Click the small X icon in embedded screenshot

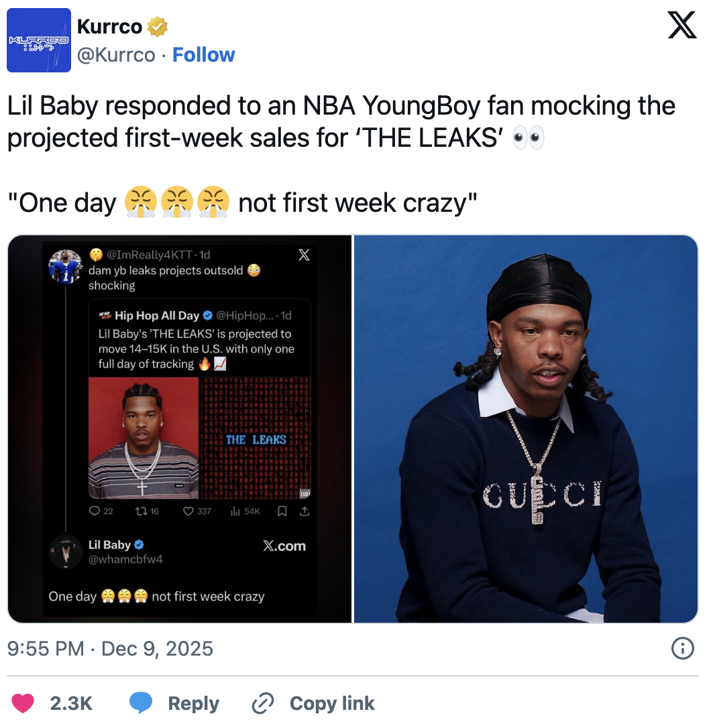pyautogui.click(x=304, y=255)
